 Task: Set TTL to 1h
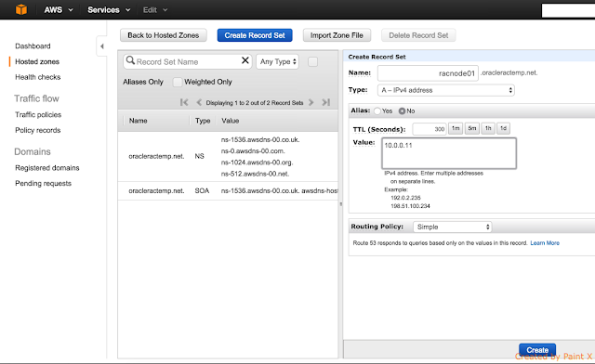(x=488, y=128)
